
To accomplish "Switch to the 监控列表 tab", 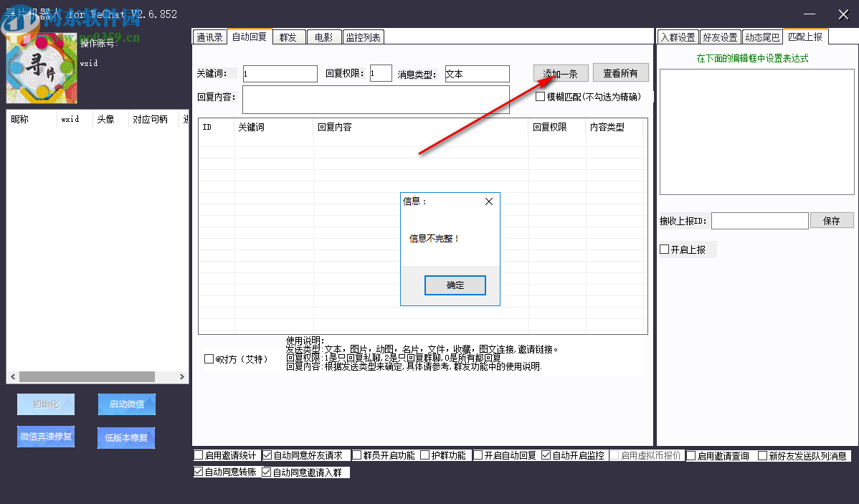I will pos(362,36).
